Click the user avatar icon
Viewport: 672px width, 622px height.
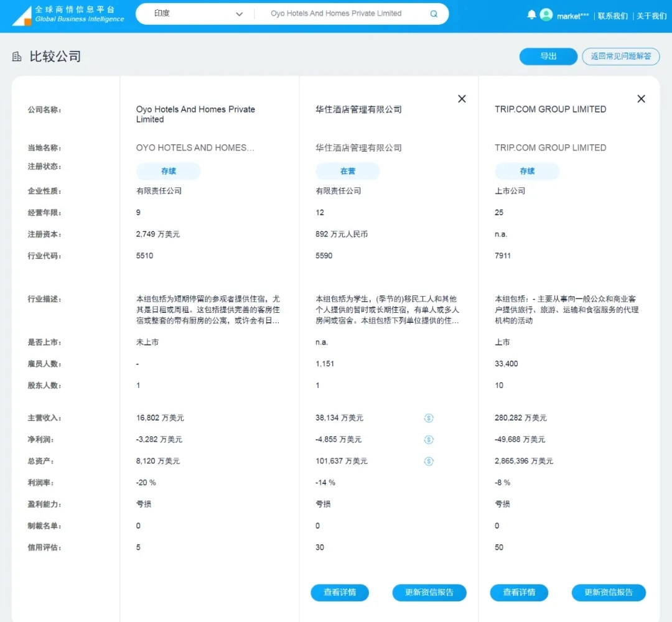tap(546, 15)
